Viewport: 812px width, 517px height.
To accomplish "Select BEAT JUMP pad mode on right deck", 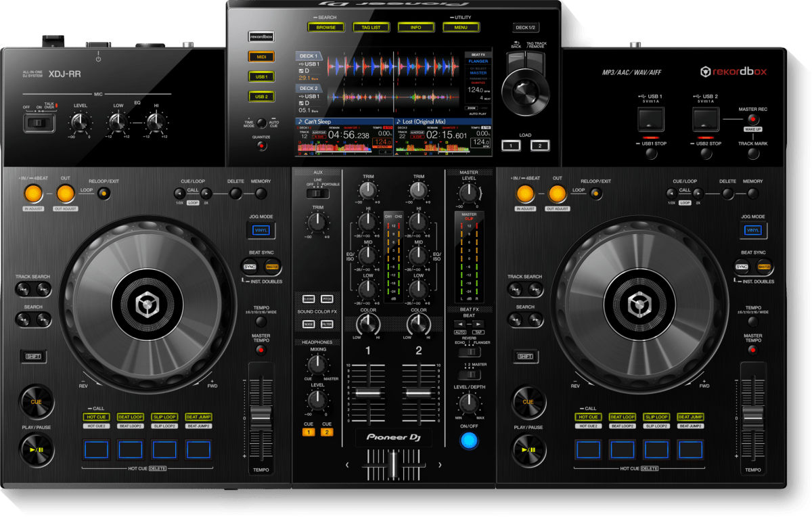I will [690, 418].
